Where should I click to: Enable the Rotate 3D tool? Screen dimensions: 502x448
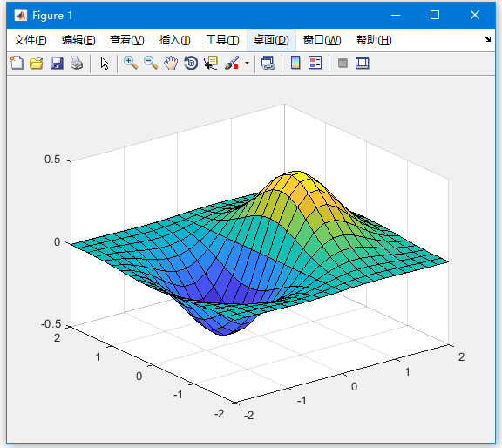(191, 63)
